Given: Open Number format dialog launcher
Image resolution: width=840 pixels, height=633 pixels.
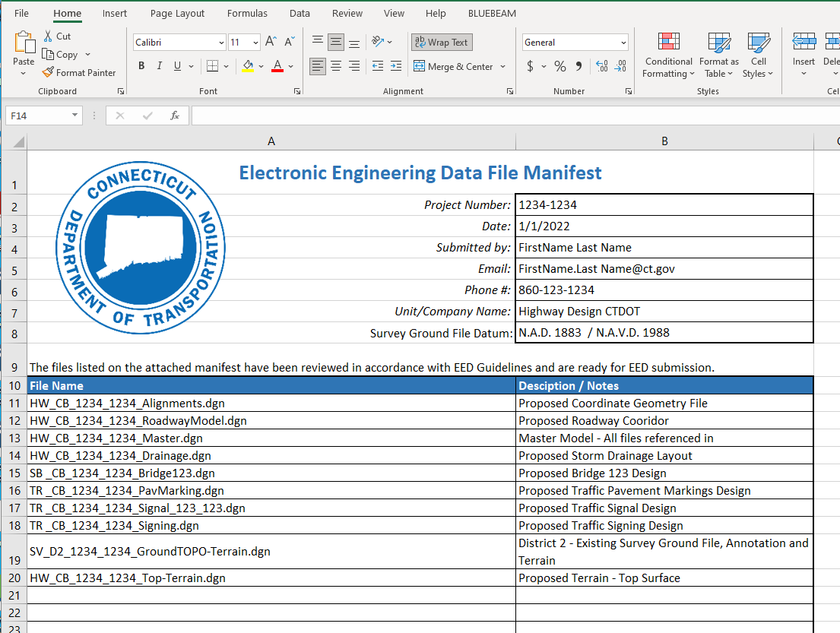Looking at the screenshot, I should [629, 92].
